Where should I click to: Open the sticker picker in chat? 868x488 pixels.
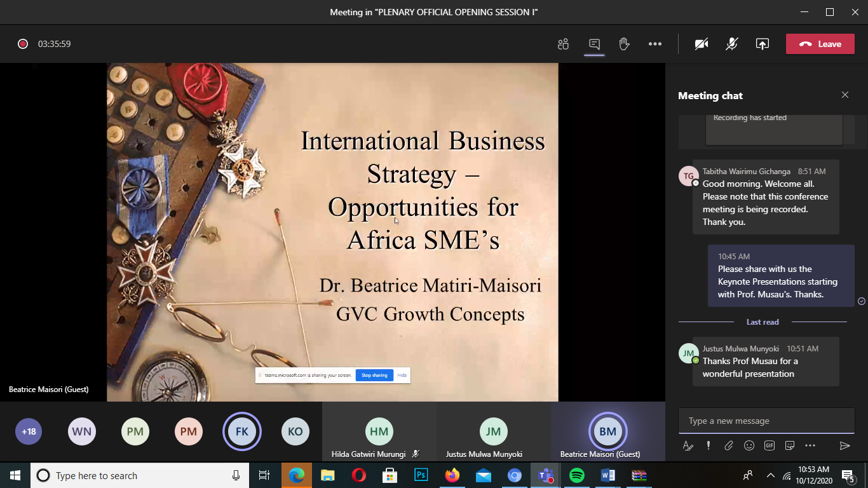tap(790, 445)
